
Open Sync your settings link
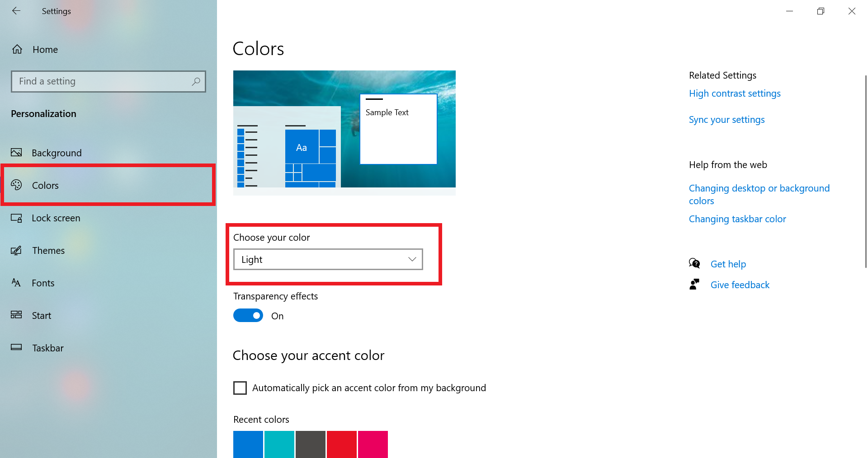click(726, 120)
